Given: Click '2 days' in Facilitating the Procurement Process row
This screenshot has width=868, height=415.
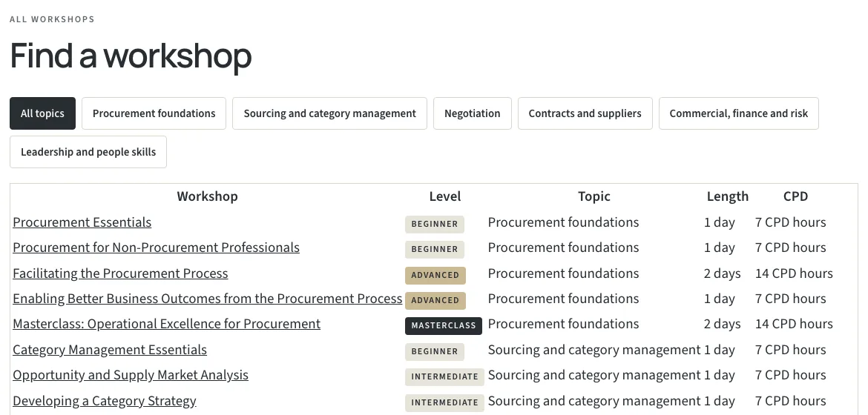Looking at the screenshot, I should [722, 274].
